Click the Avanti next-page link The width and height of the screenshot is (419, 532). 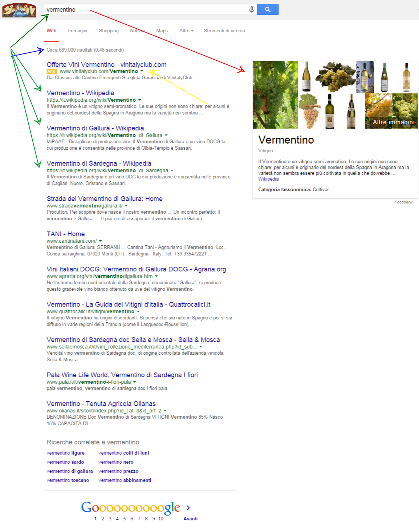[190, 519]
